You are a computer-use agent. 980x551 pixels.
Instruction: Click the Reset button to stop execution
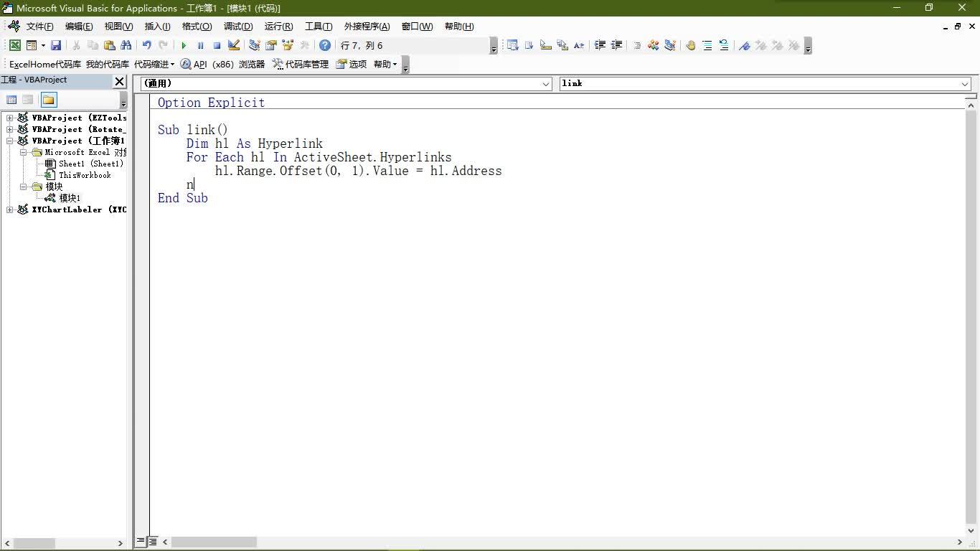[217, 45]
